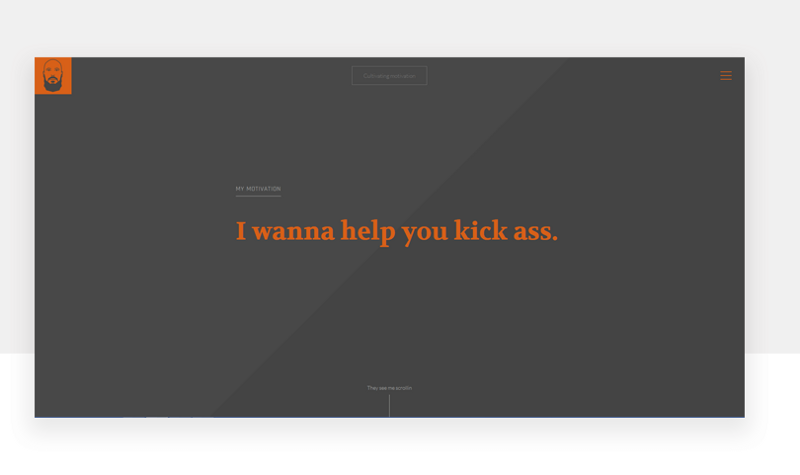The image size is (800, 475).
Task: Click the orange bearded face logo
Action: click(53, 76)
